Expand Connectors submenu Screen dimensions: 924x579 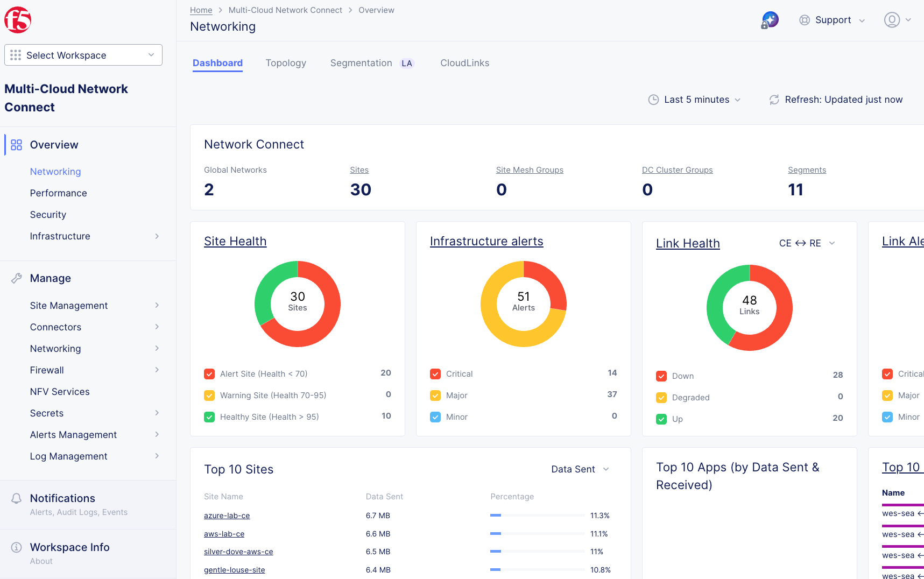[95, 327]
